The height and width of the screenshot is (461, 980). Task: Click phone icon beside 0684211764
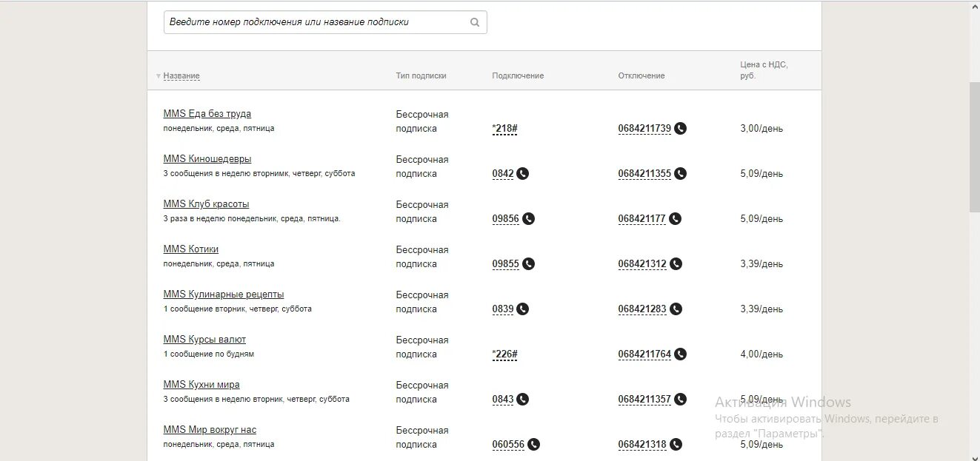click(681, 354)
